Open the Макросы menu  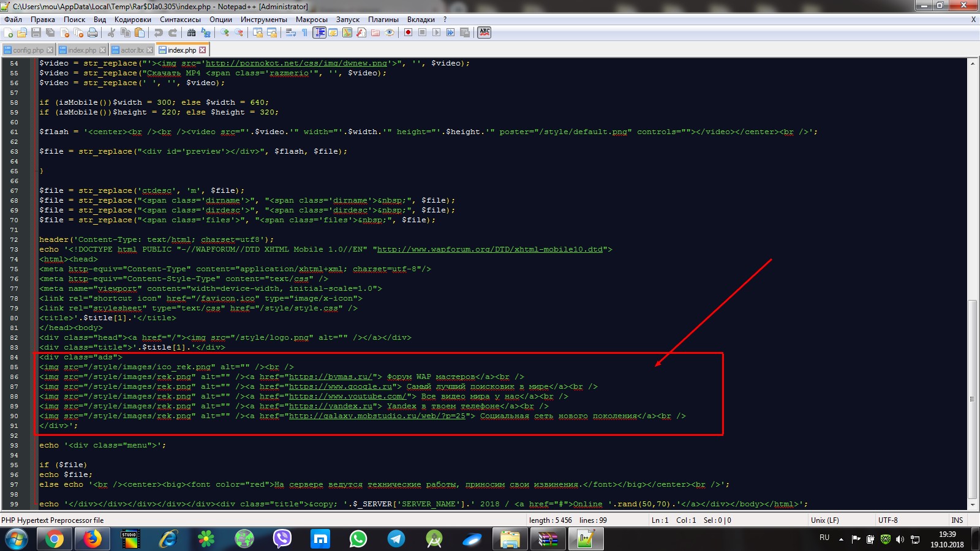coord(312,20)
